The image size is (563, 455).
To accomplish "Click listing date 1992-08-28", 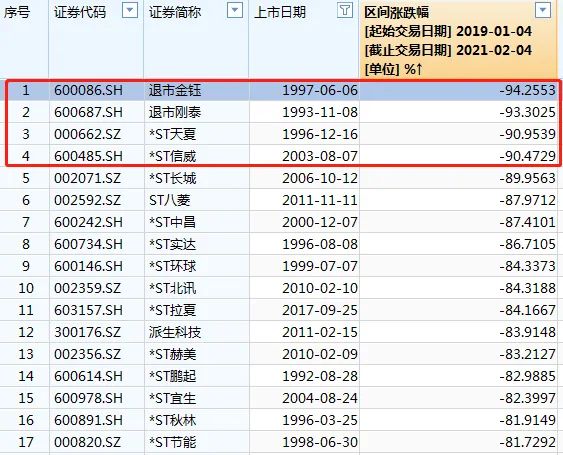I will tap(320, 376).
